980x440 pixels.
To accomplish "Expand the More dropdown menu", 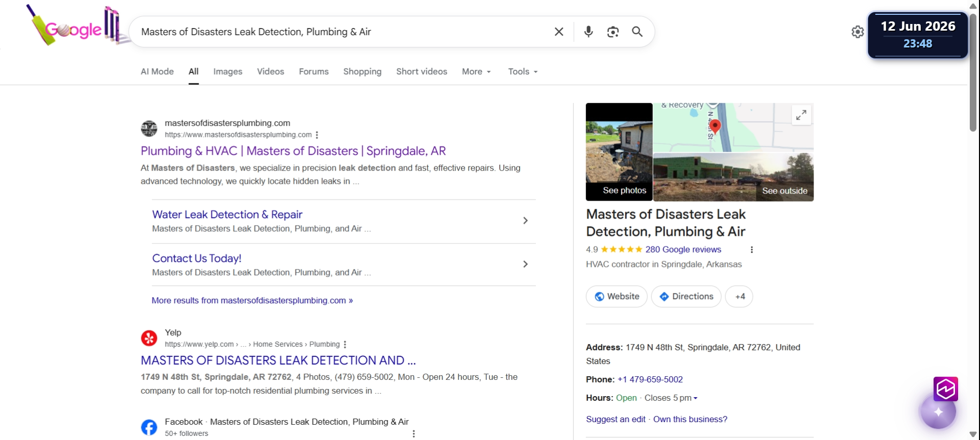I will click(x=476, y=71).
